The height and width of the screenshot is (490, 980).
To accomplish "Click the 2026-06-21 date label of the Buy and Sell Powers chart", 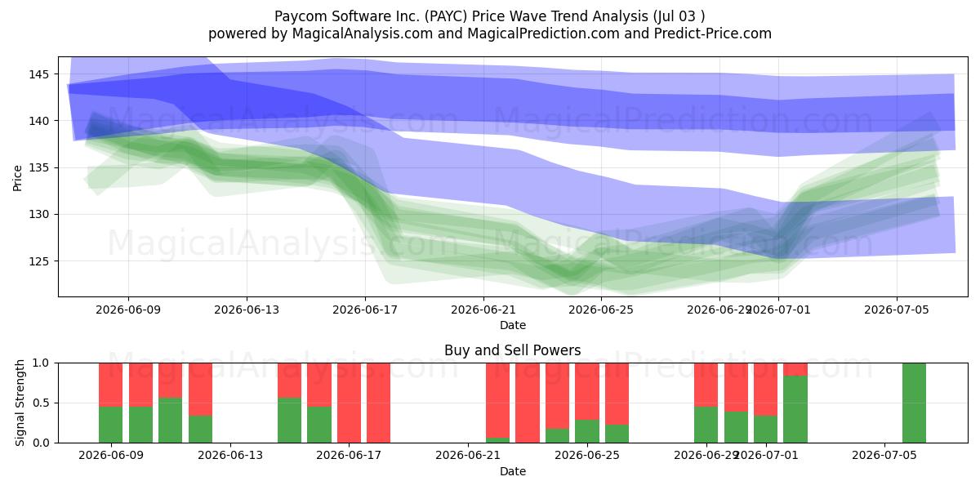I will click(469, 456).
